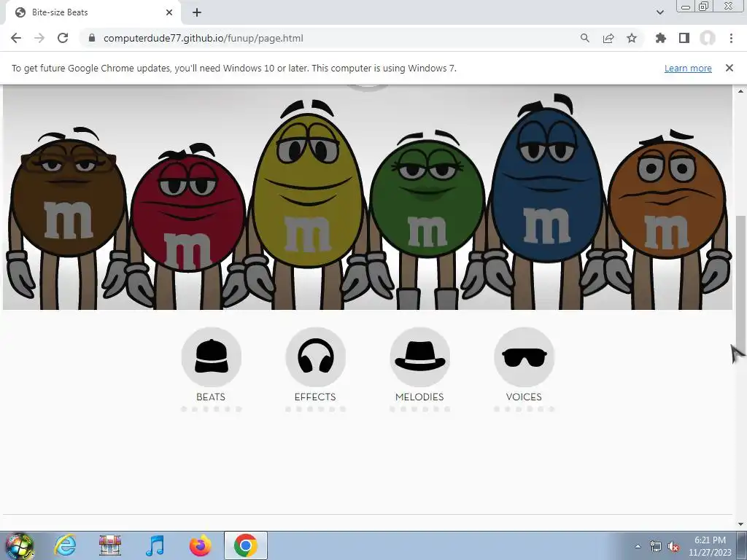Share this page icon
The width and height of the screenshot is (747, 560).
608,38
